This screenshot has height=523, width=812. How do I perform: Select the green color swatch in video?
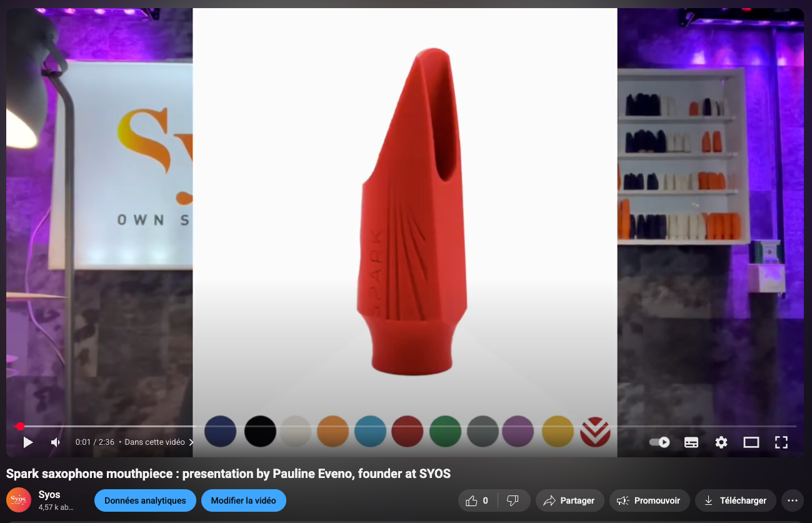coord(445,431)
